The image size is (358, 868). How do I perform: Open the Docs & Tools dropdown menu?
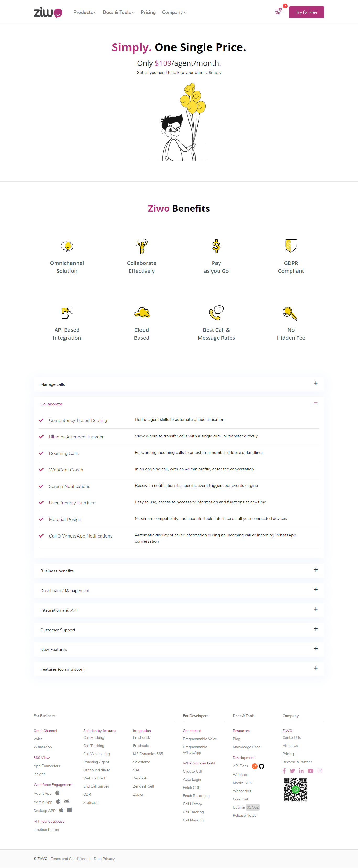(118, 12)
